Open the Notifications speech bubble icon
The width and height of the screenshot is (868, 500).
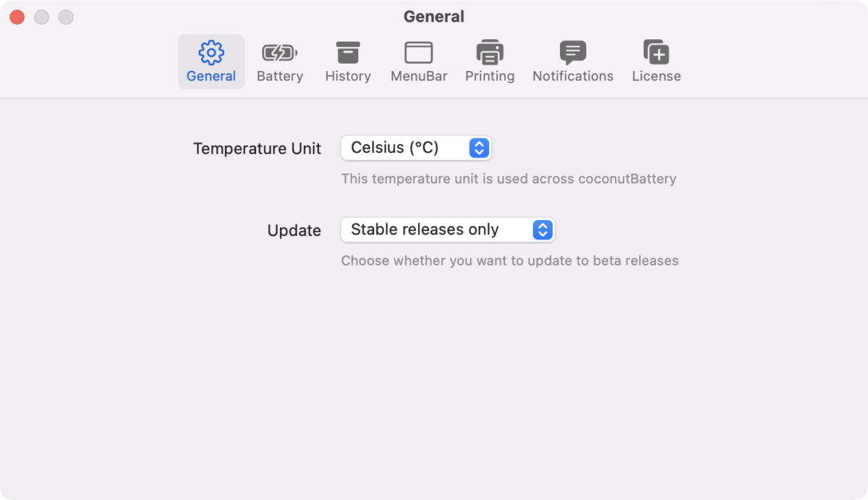573,52
